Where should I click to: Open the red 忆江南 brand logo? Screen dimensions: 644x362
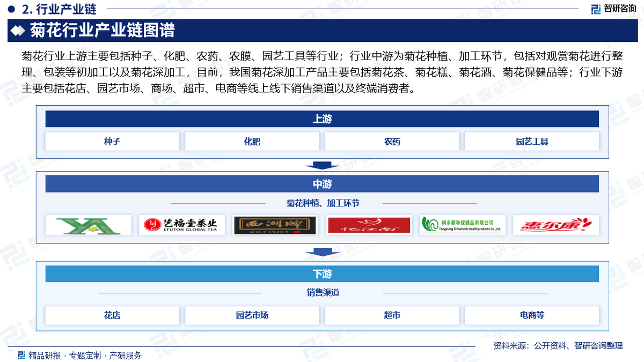pyautogui.click(x=369, y=225)
